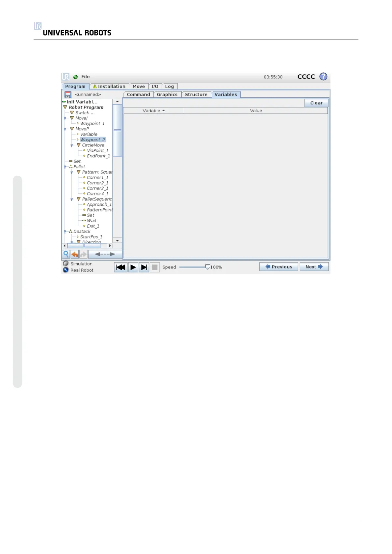Click the green status indicator beside File
392x554 pixels.
click(75, 77)
